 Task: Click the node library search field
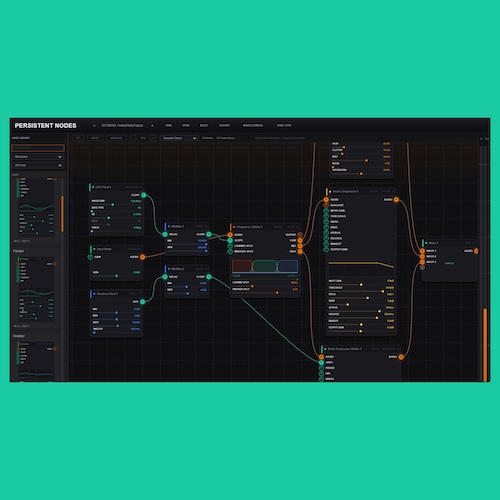coord(38,148)
